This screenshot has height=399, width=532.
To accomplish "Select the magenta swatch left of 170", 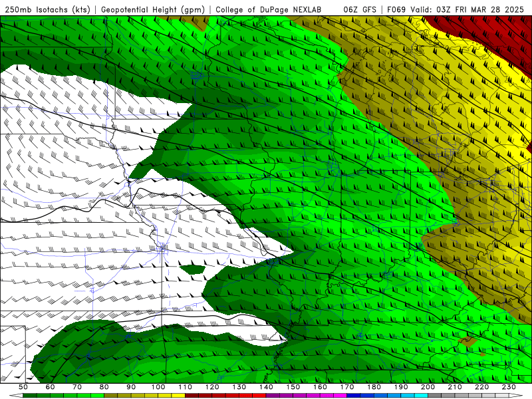I will point(340,396).
